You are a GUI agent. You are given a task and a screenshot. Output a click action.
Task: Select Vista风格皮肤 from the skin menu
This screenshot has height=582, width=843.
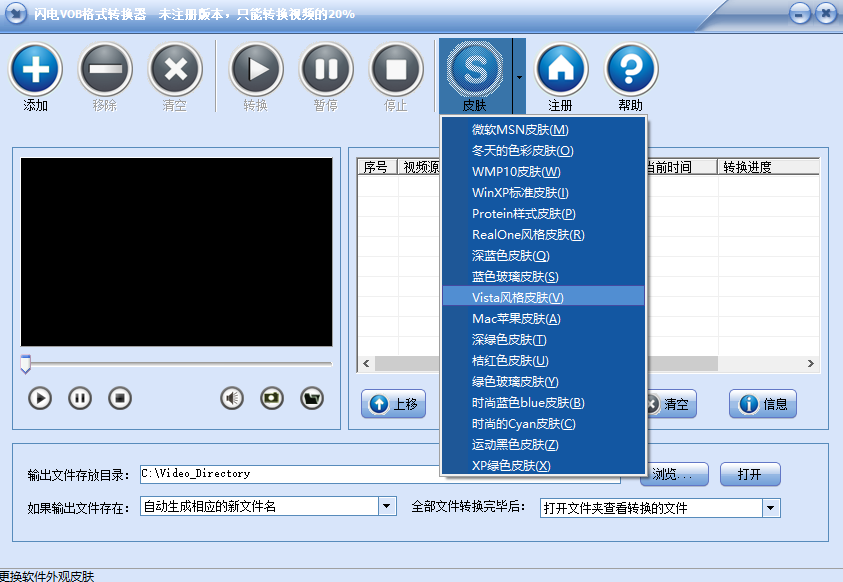[518, 297]
